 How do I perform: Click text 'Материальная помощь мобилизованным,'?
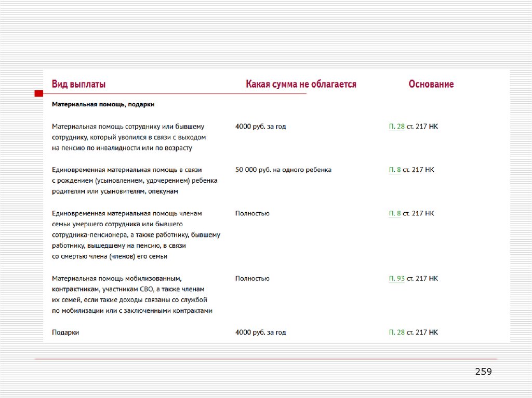[x=117, y=279]
